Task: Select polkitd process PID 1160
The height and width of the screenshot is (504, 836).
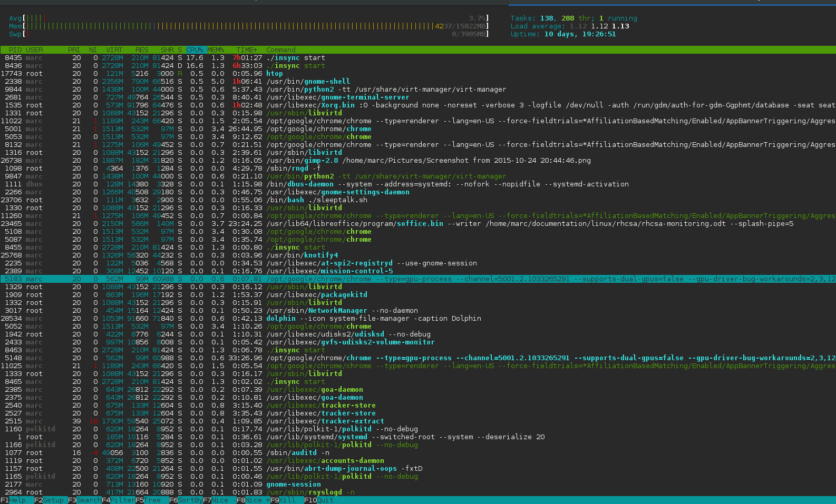Action: click(418, 429)
